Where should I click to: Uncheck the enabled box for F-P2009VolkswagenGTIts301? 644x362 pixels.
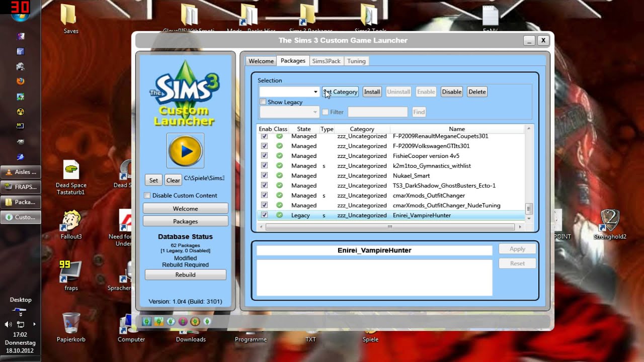pos(264,146)
